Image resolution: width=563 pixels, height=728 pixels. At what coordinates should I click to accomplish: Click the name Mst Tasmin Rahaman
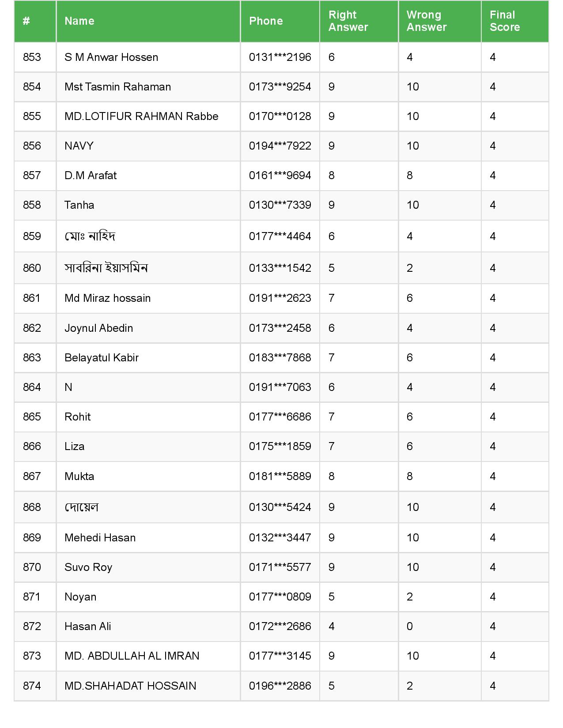click(x=117, y=87)
